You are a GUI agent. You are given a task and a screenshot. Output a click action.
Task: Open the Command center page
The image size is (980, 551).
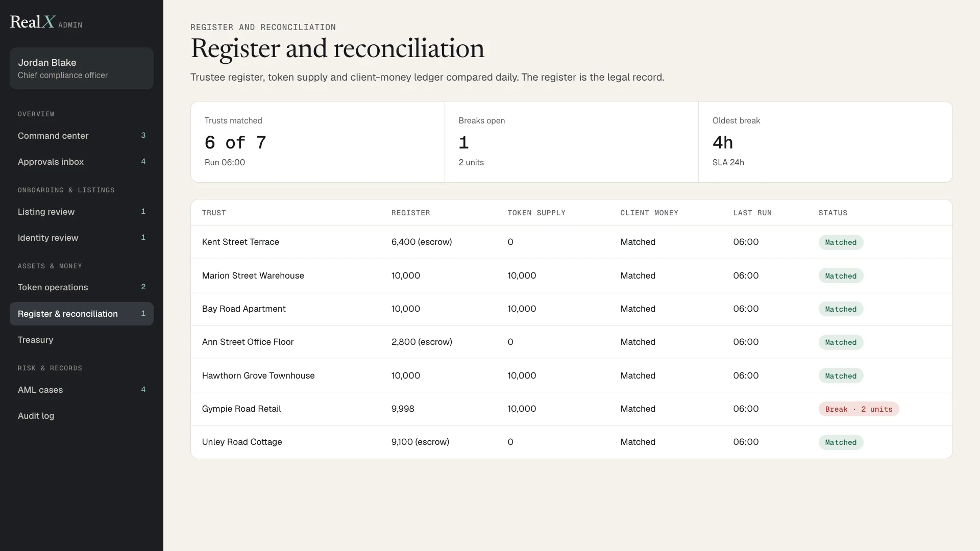tap(82, 136)
